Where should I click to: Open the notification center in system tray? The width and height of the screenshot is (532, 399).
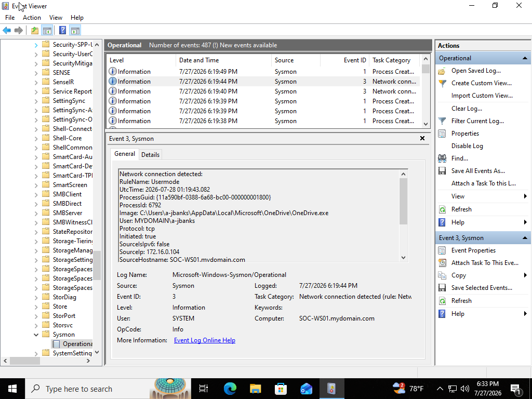[515, 389]
